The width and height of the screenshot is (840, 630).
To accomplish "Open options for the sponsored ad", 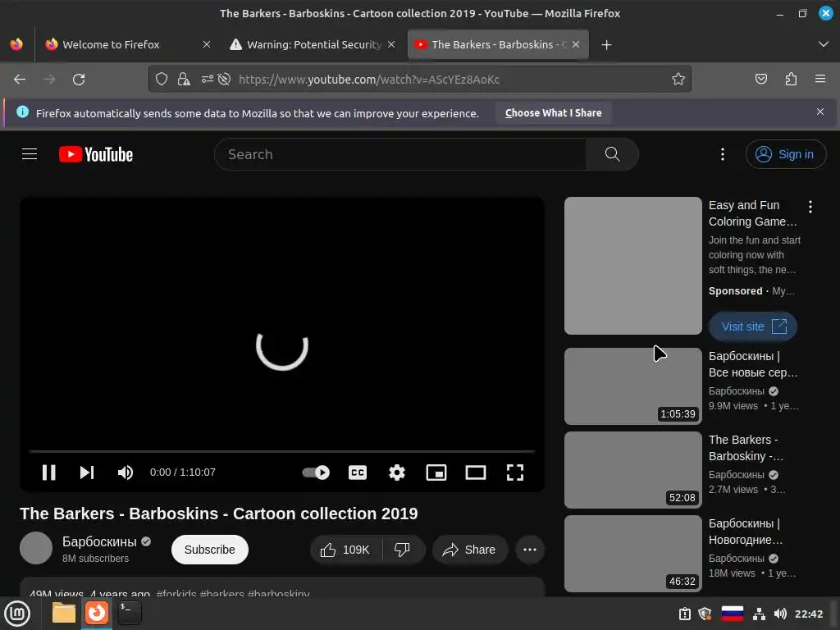I will point(810,206).
